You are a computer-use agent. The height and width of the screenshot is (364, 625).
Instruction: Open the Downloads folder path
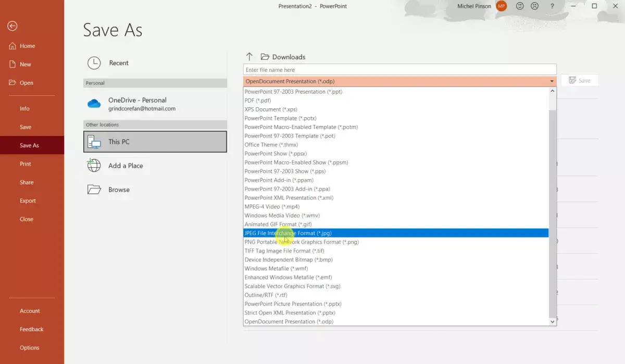click(283, 57)
